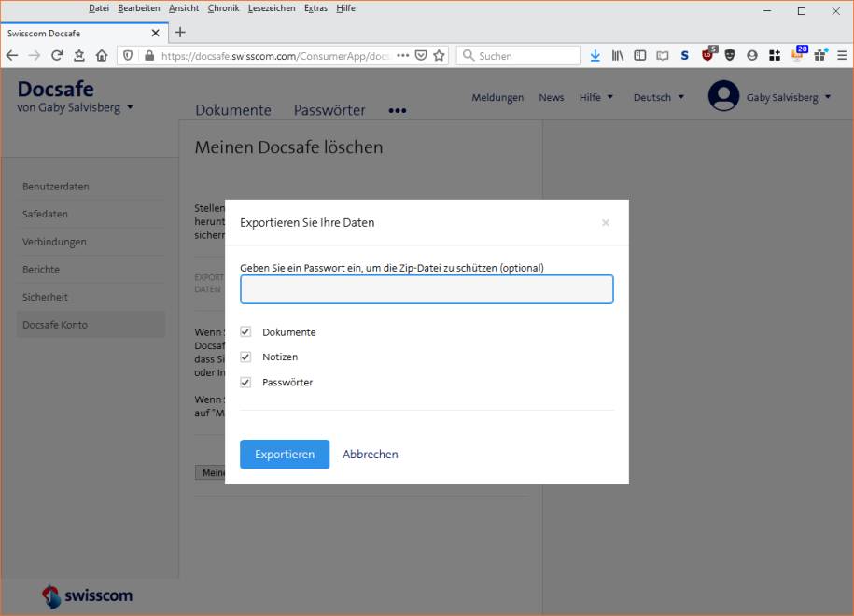Reload the Docsafe page

point(57,56)
